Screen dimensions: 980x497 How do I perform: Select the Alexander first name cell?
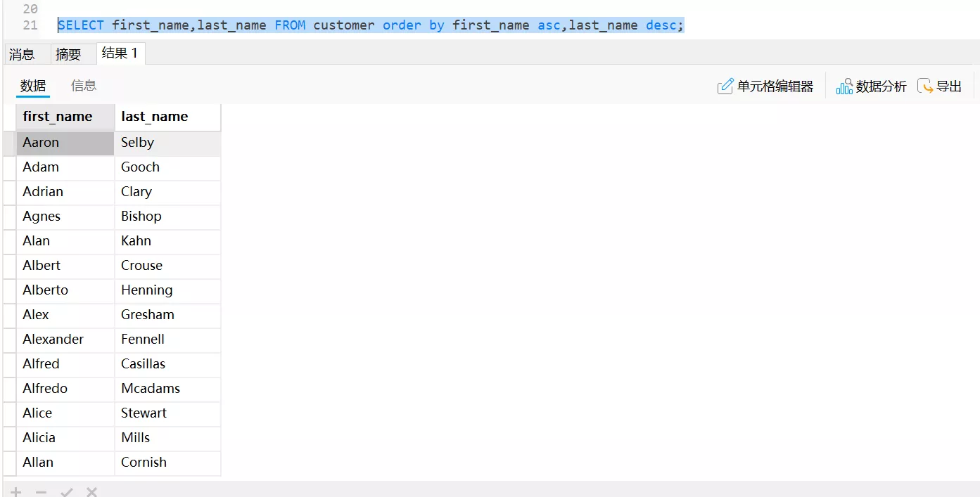53,340
